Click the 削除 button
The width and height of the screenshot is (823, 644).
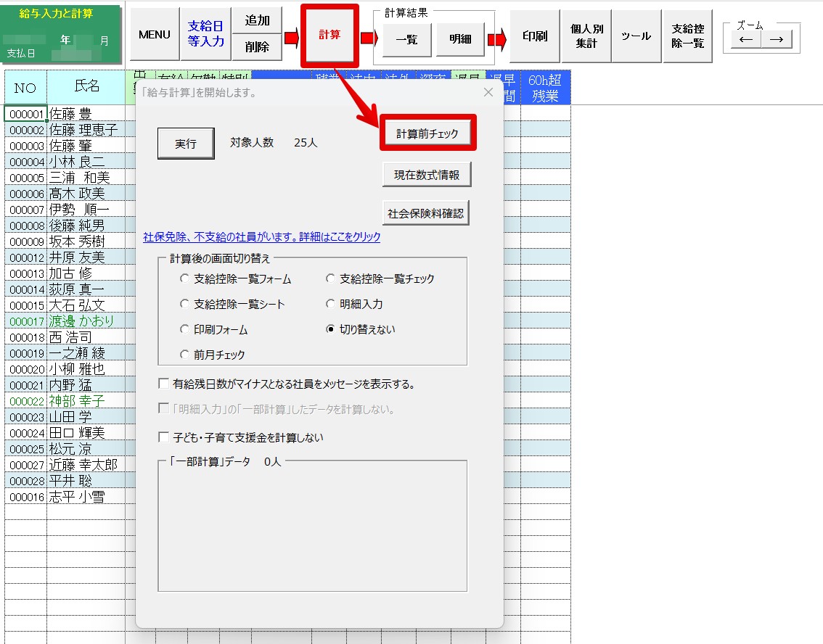(257, 47)
